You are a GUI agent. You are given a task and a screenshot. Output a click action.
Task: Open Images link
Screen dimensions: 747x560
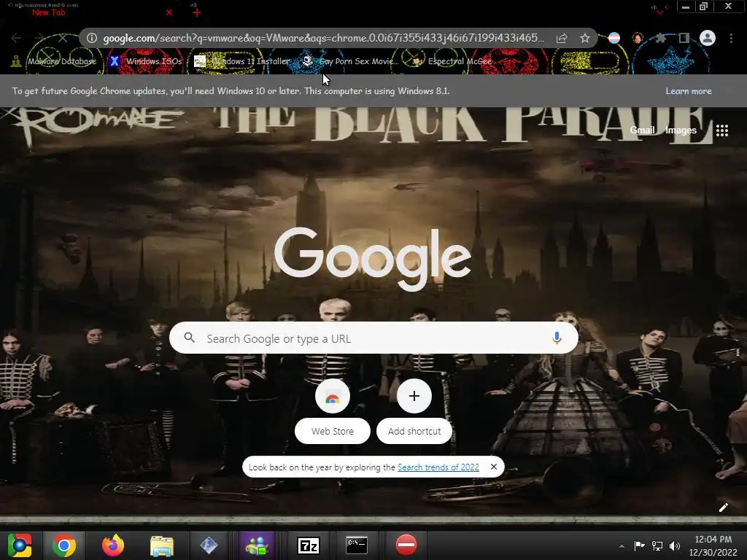point(681,130)
